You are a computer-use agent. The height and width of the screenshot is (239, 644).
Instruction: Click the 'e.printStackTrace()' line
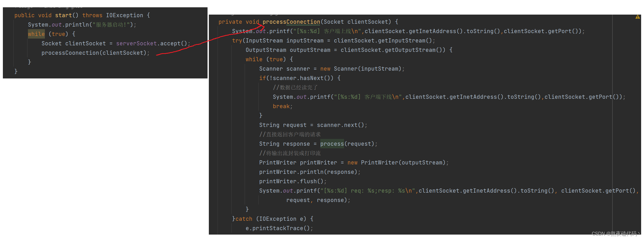tap(279, 228)
